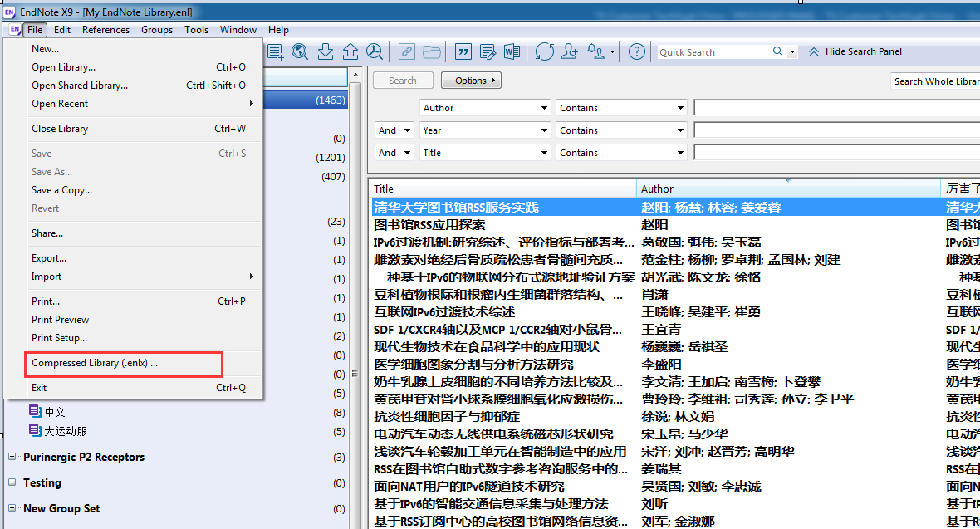Click the Search button
980x529 pixels.
click(403, 81)
